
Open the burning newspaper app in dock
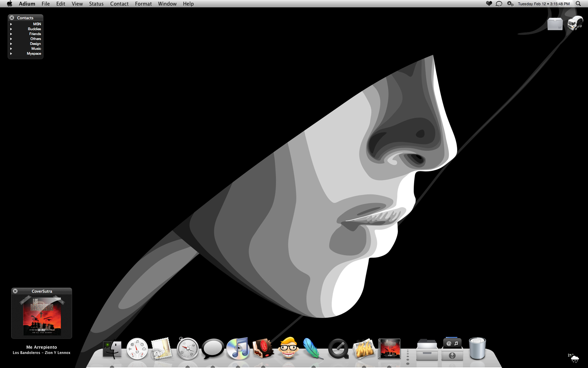(364, 349)
